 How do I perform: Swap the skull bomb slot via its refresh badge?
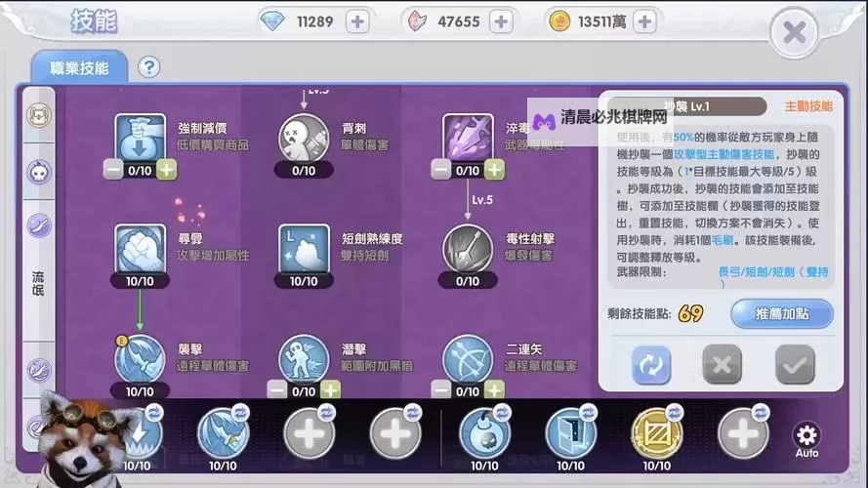[502, 413]
